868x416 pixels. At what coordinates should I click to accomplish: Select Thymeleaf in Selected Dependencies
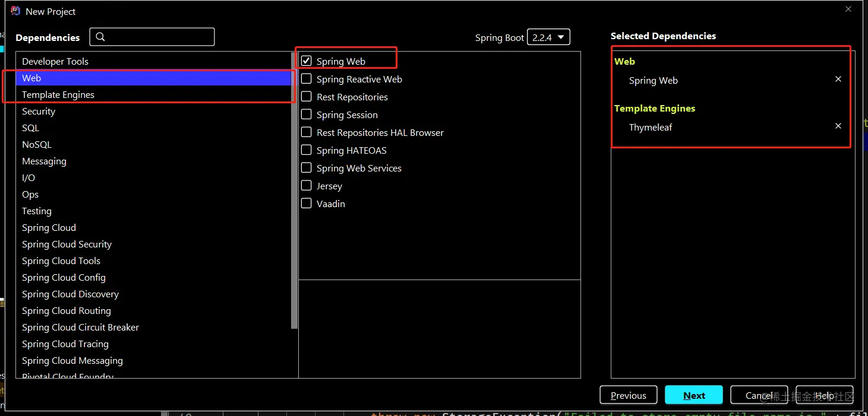[x=651, y=127]
